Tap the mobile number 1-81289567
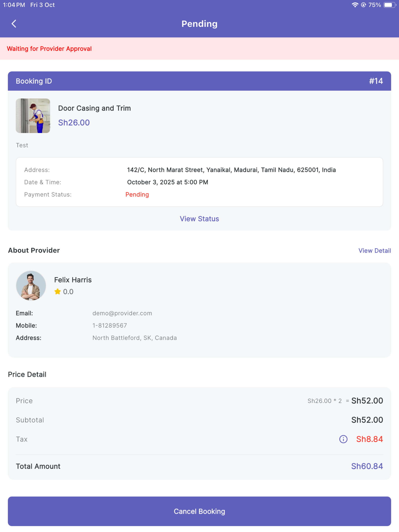Image resolution: width=399 pixels, height=532 pixels. [x=110, y=325]
